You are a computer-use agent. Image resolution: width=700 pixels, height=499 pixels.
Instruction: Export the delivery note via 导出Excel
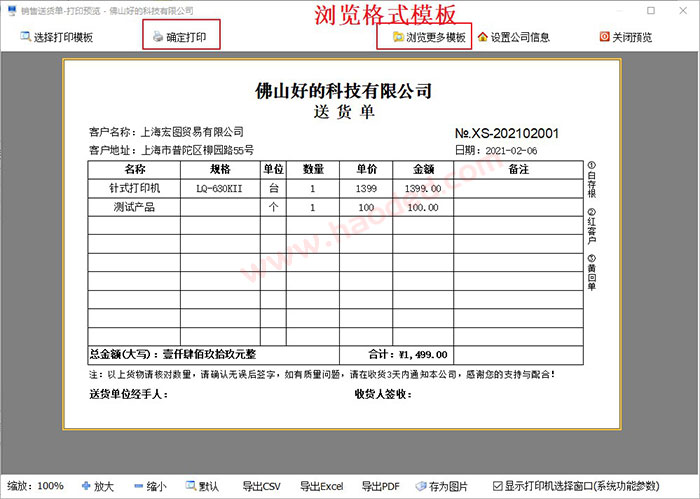pos(321,486)
